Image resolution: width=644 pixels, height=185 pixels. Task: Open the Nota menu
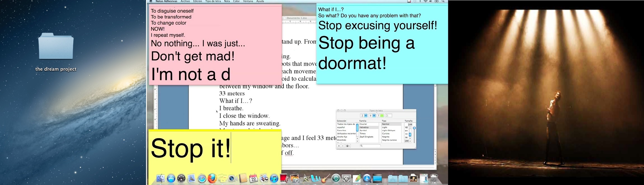pos(227,1)
